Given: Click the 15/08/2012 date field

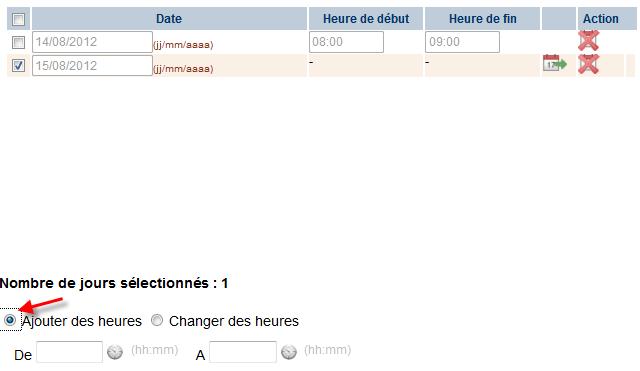Looking at the screenshot, I should (92, 65).
